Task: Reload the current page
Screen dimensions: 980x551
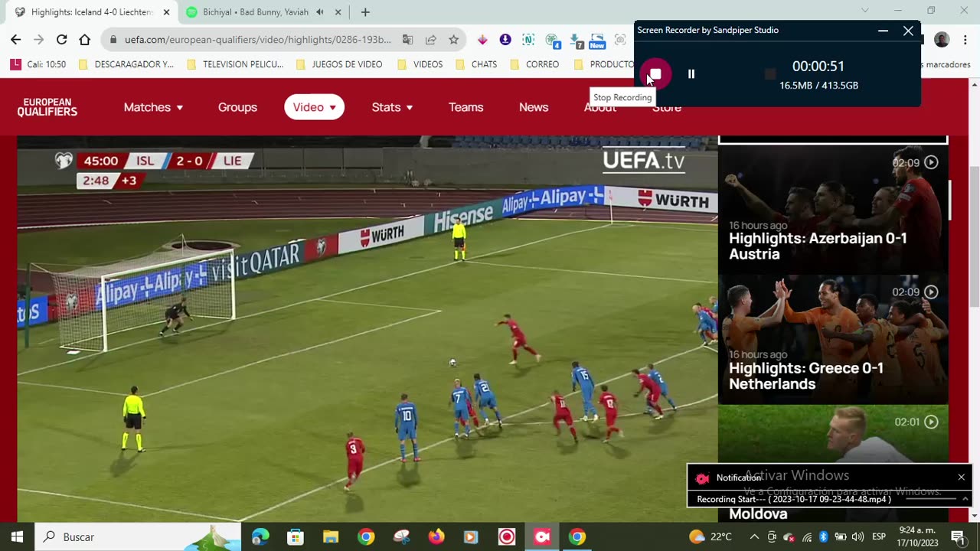Action: [x=62, y=40]
